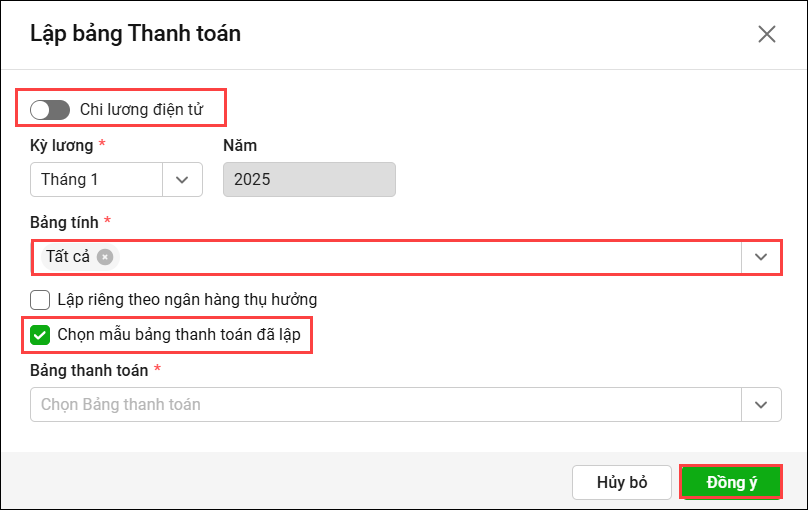The height and width of the screenshot is (510, 808).
Task: Close the Lập bảng Thanh toán dialog
Action: tap(767, 35)
